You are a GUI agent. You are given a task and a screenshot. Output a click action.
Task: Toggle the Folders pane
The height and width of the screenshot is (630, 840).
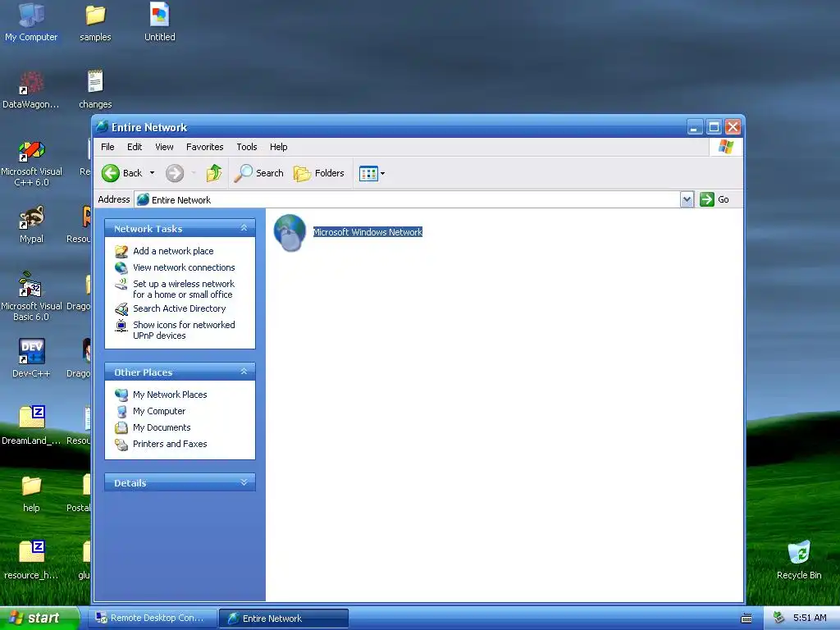[x=319, y=173]
